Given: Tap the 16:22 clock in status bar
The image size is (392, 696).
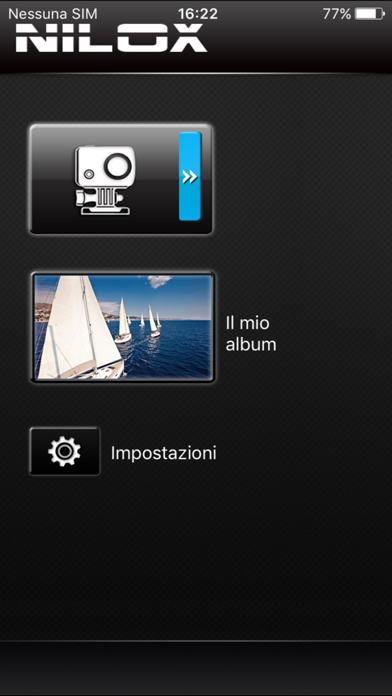Looking at the screenshot, I should (198, 14).
